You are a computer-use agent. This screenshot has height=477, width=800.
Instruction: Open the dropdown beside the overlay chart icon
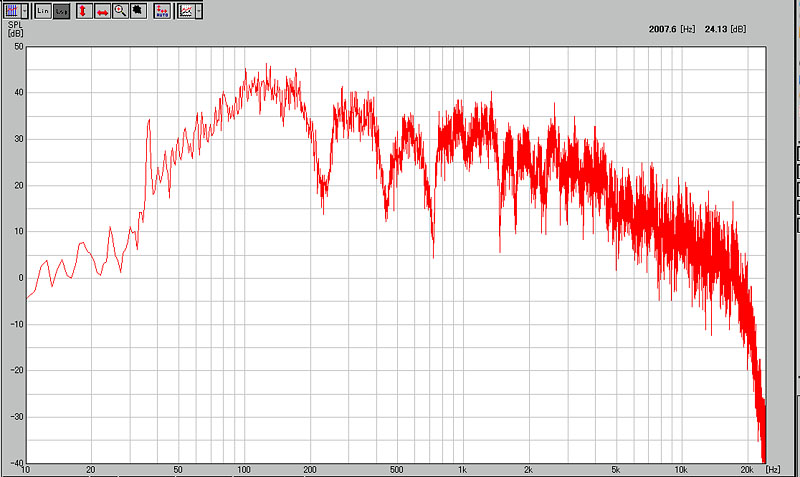pos(199,11)
